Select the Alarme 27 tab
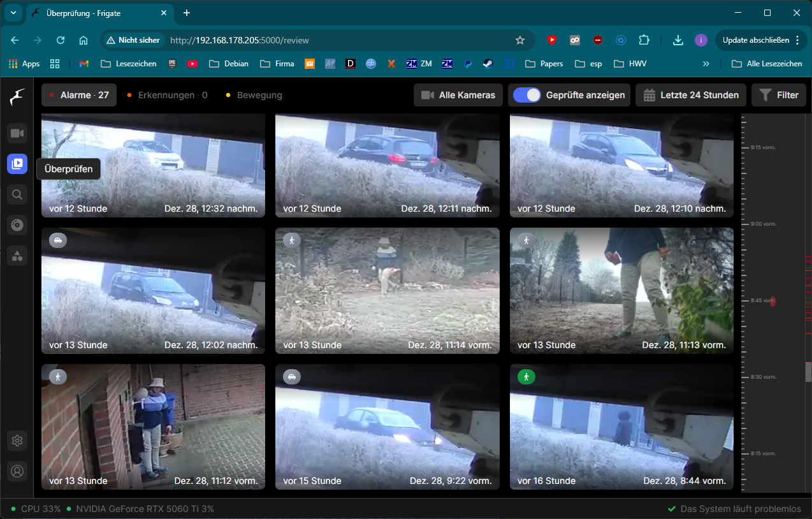This screenshot has height=519, width=812. [x=78, y=95]
